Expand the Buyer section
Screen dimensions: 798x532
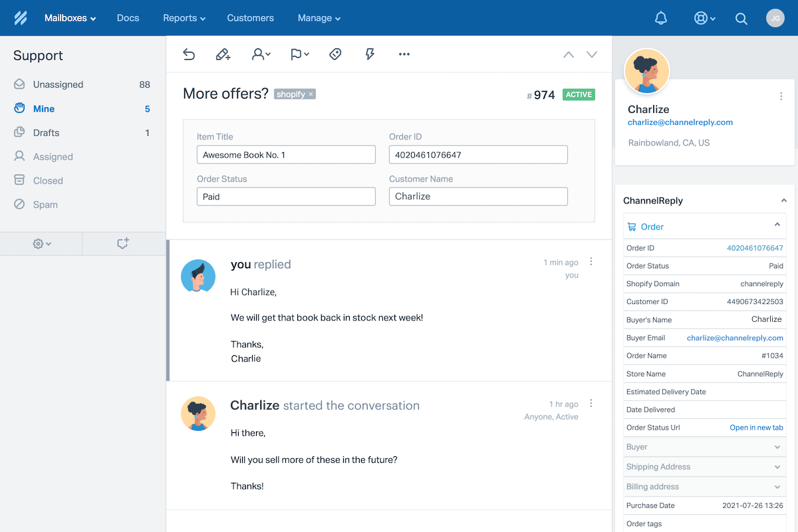pos(705,447)
